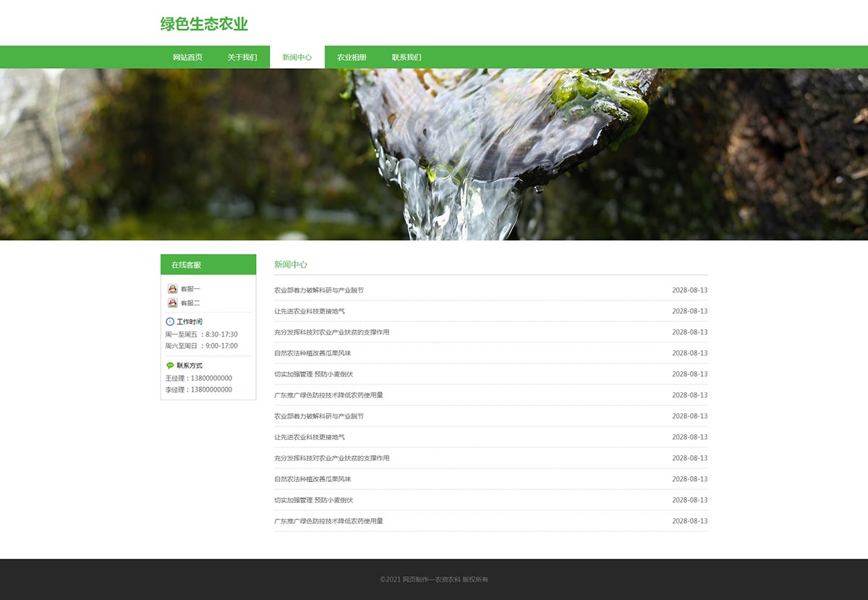This screenshot has width=868, height=600.
Task: Go to 关于我们 in the nav bar
Action: pyautogui.click(x=242, y=57)
